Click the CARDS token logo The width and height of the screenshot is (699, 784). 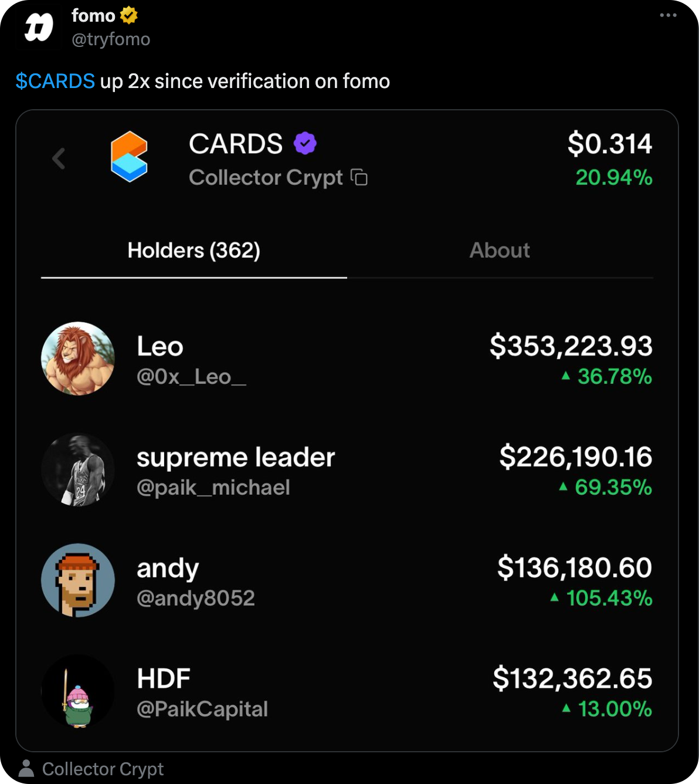[x=129, y=156]
